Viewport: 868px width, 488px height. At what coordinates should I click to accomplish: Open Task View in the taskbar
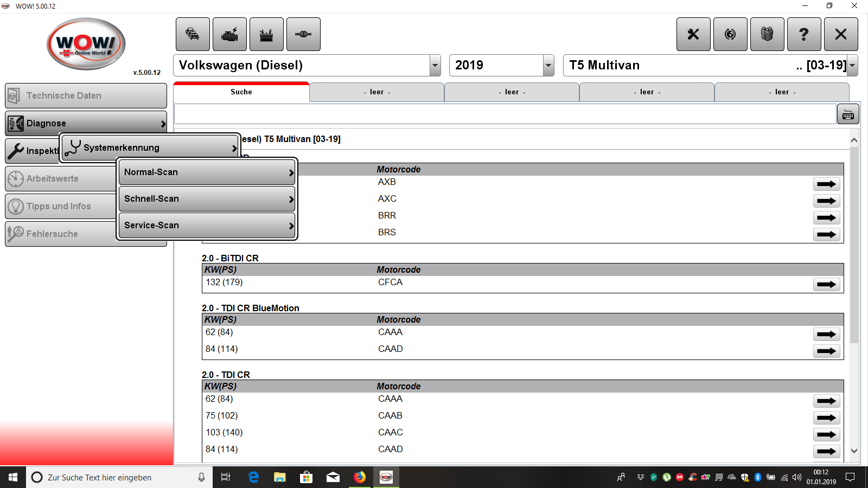[226, 477]
